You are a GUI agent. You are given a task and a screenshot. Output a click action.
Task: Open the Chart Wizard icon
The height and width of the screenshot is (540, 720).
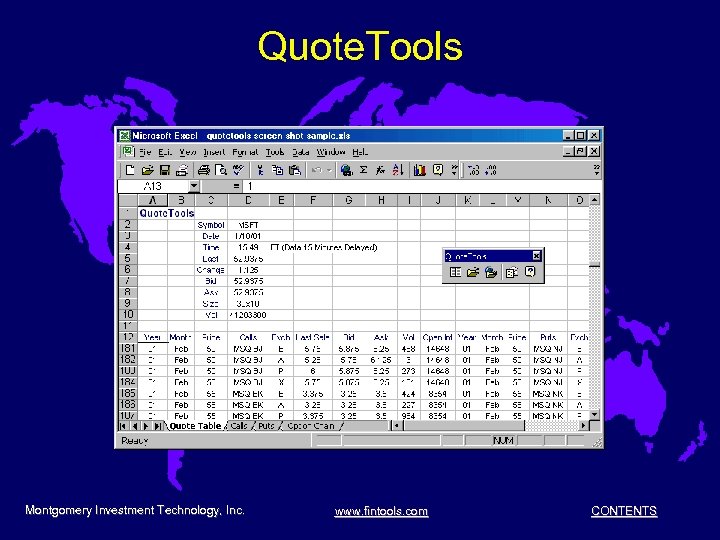pyautogui.click(x=420, y=170)
